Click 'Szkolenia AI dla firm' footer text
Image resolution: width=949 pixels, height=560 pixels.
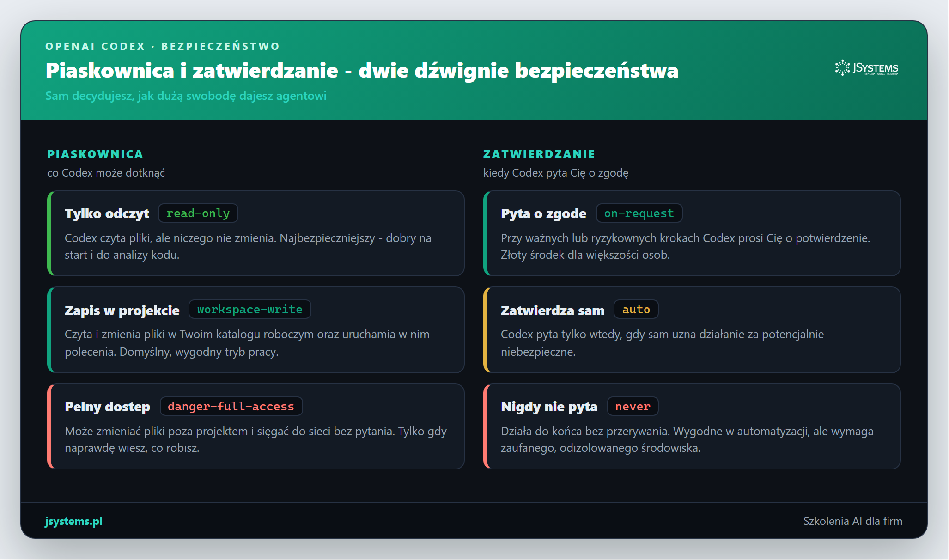click(853, 521)
